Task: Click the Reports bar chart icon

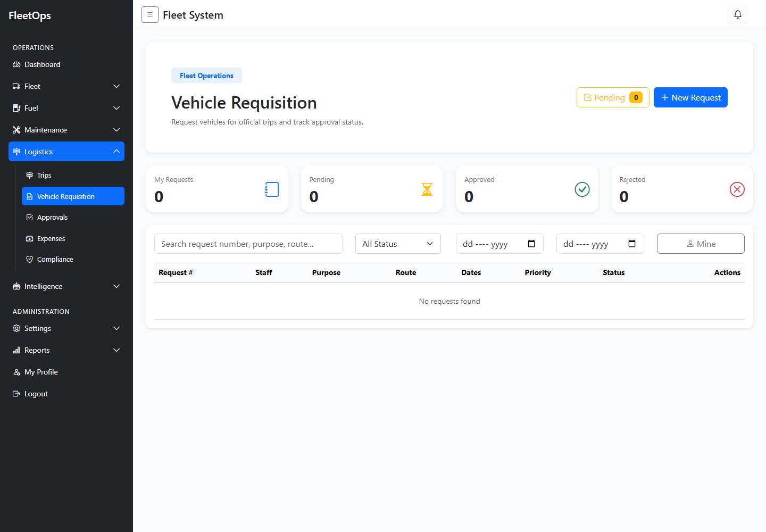Action: pyautogui.click(x=16, y=350)
